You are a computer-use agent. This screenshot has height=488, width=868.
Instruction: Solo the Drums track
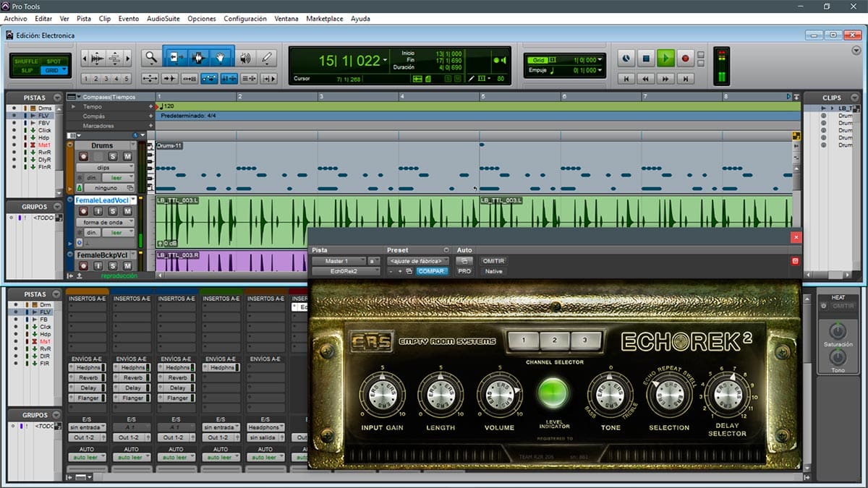coord(113,156)
